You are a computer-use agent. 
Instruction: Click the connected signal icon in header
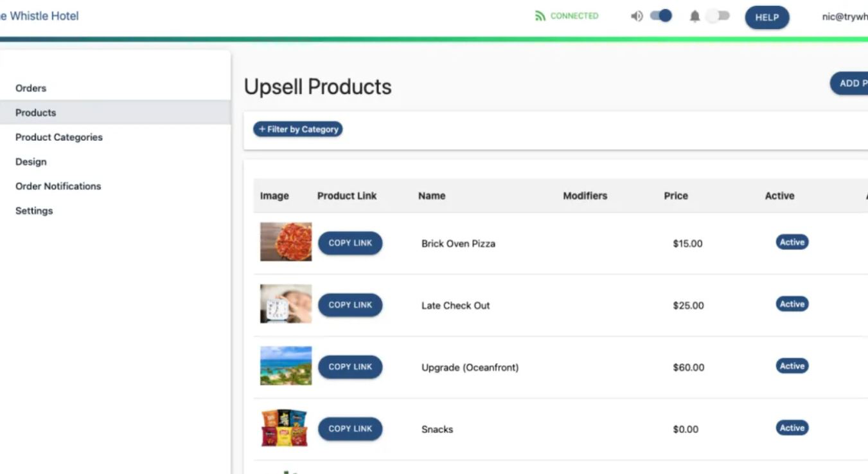tap(542, 15)
